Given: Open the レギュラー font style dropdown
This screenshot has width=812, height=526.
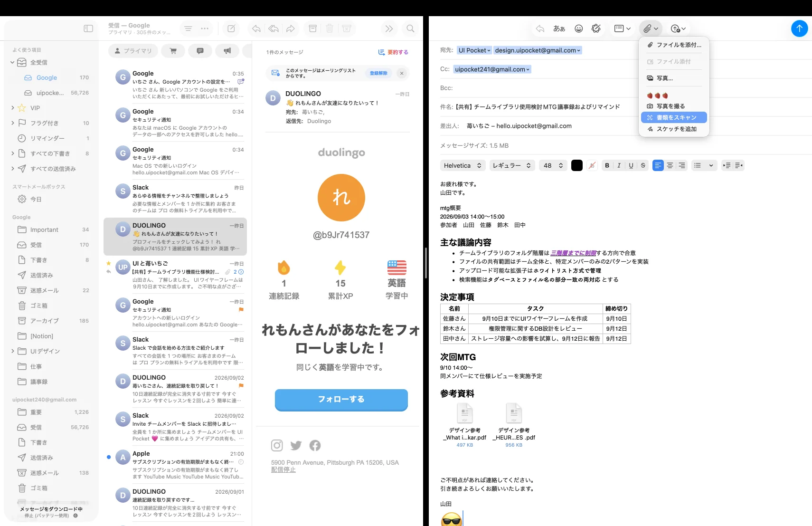Looking at the screenshot, I should [512, 165].
